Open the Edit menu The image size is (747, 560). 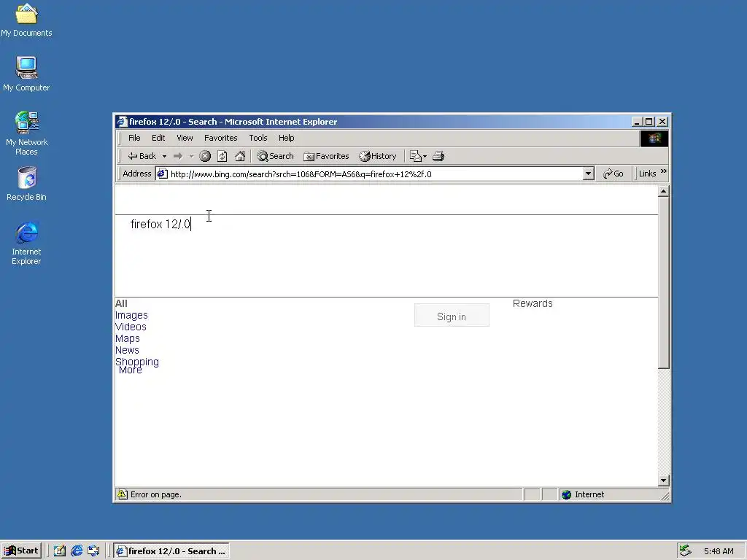click(x=158, y=138)
